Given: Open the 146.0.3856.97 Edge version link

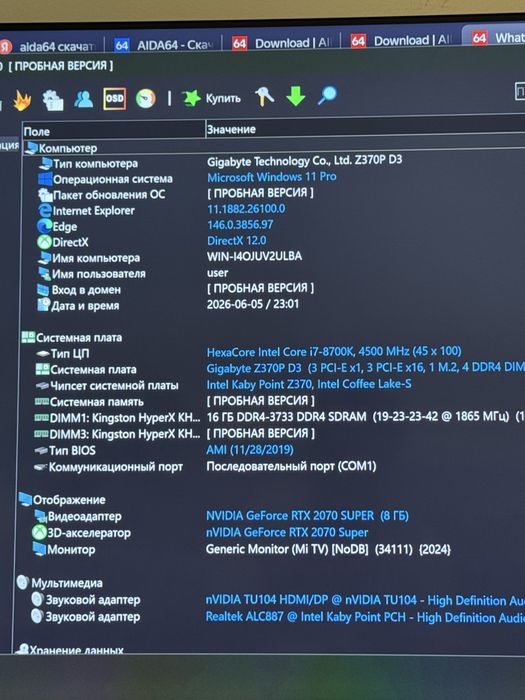Looking at the screenshot, I should (240, 225).
